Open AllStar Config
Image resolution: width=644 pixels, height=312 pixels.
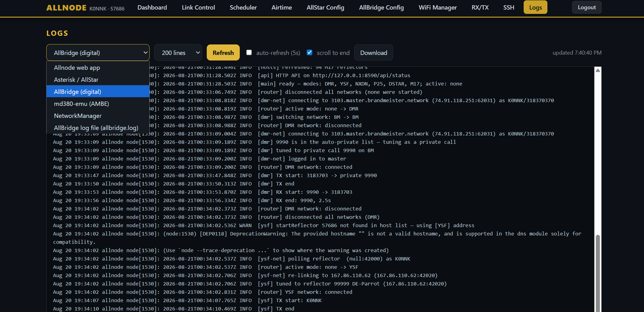tap(325, 8)
